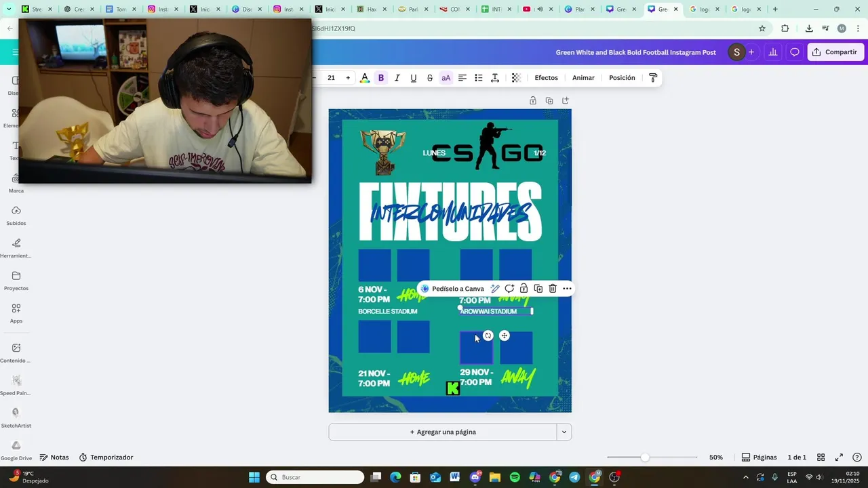Image resolution: width=868 pixels, height=488 pixels.
Task: Add a comment from floating toolbar
Action: coord(509,289)
